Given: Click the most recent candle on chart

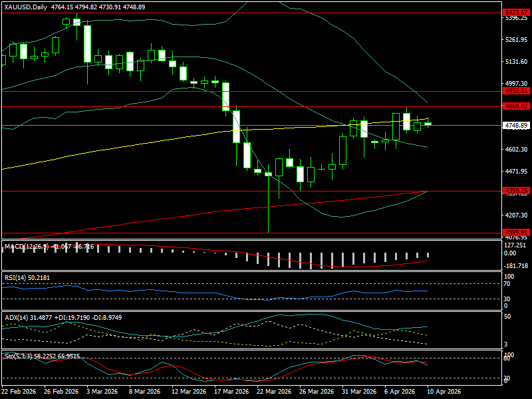Looking at the screenshot, I should pyautogui.click(x=428, y=123).
